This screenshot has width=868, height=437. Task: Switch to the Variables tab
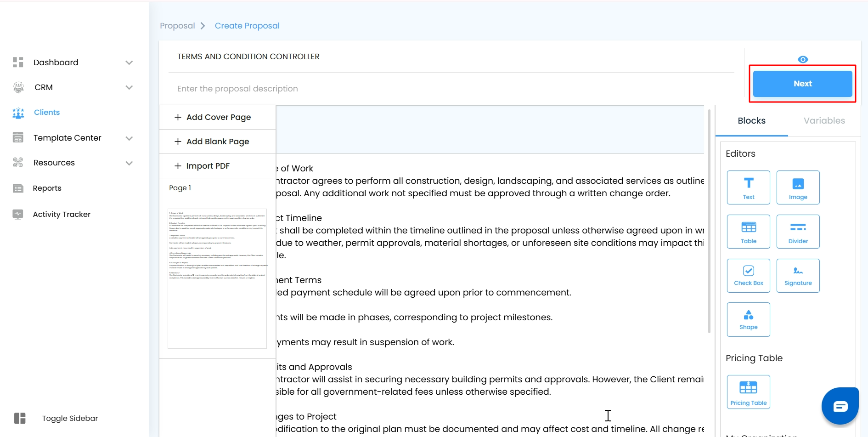click(824, 121)
